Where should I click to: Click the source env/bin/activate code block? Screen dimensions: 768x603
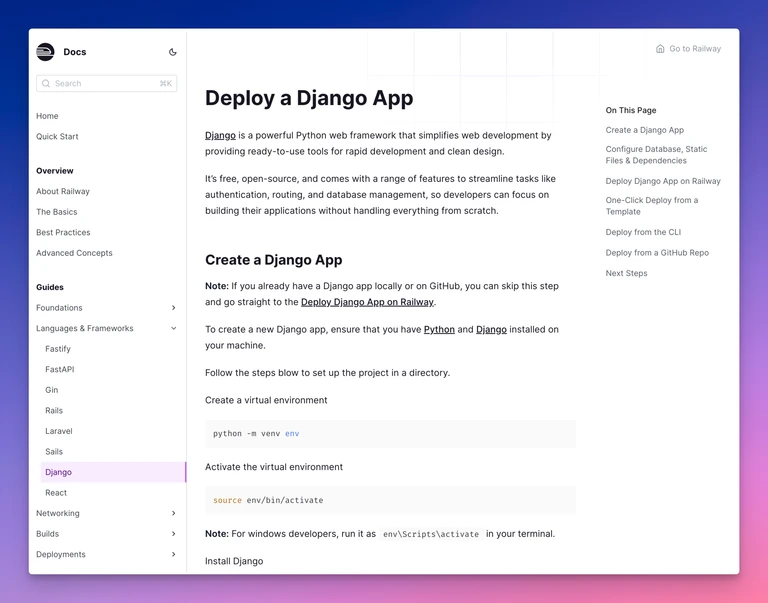point(390,501)
